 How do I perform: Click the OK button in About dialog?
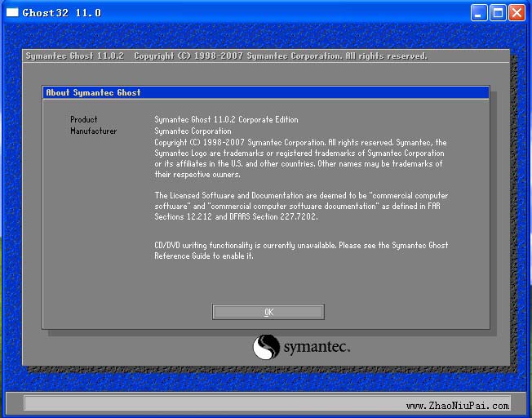tap(268, 312)
